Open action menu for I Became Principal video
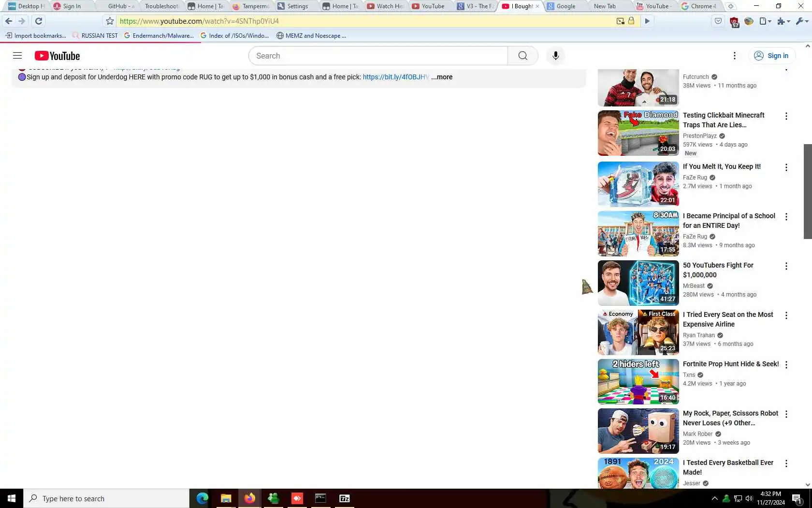 [786, 217]
